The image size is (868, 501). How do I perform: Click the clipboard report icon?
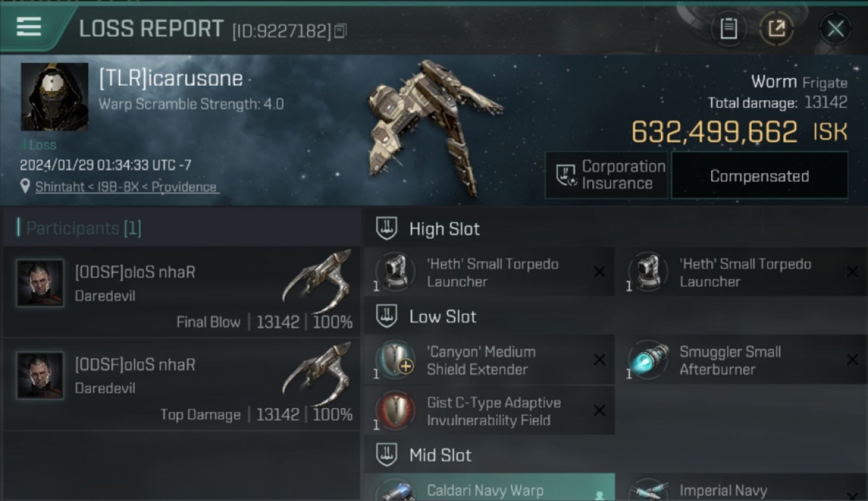click(x=728, y=29)
